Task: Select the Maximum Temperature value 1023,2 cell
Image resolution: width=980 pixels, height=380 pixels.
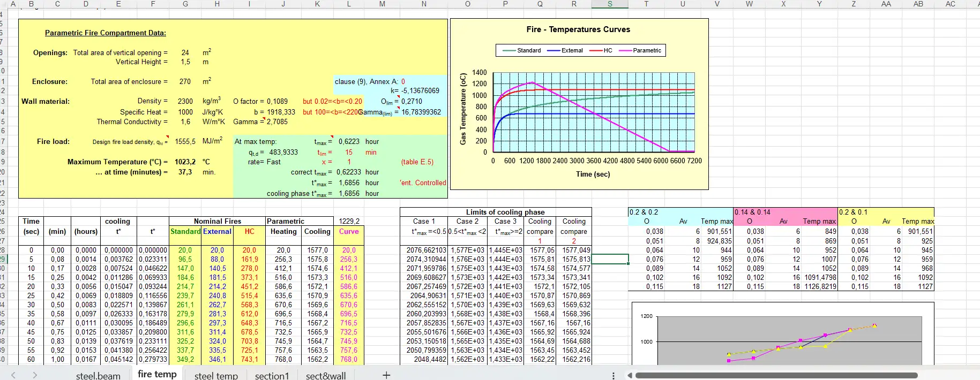Action: point(185,162)
